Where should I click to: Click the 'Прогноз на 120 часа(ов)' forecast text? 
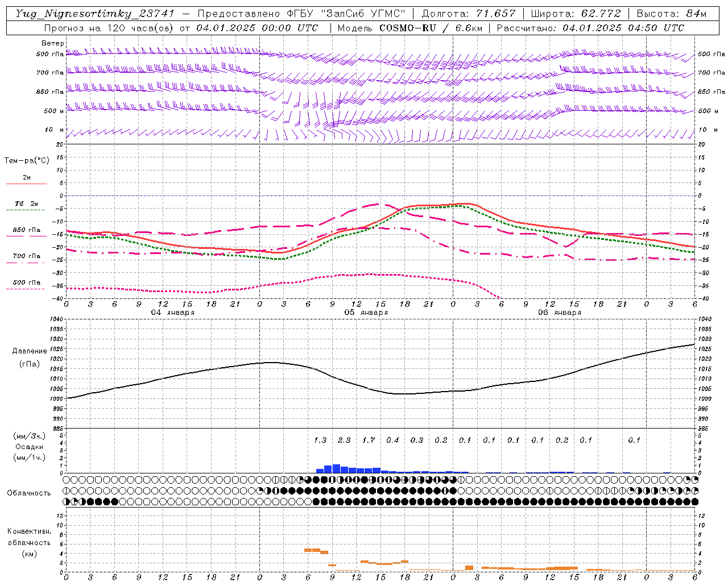108,28
